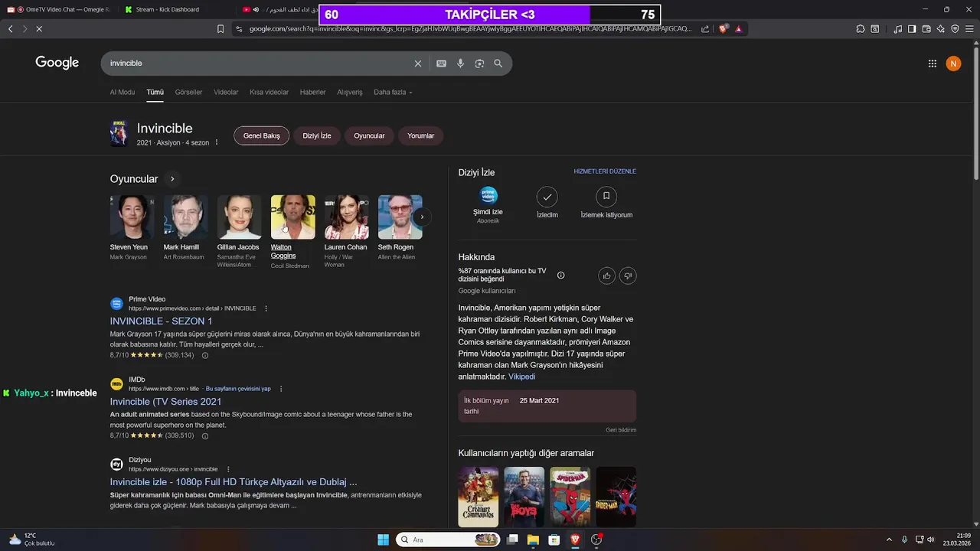This screenshot has width=980, height=551.
Task: Switch to Videolar tab
Action: (x=226, y=92)
